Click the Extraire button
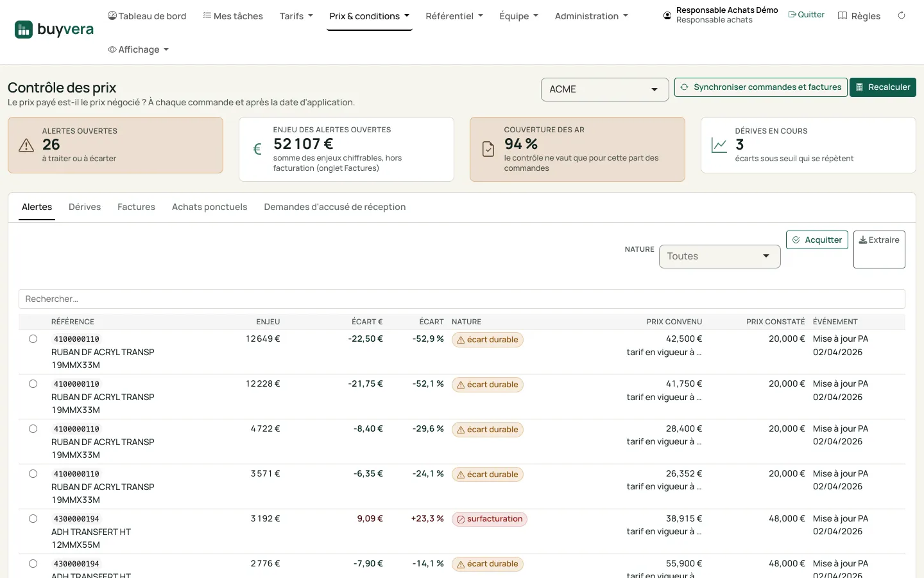This screenshot has height=578, width=924. coord(879,249)
